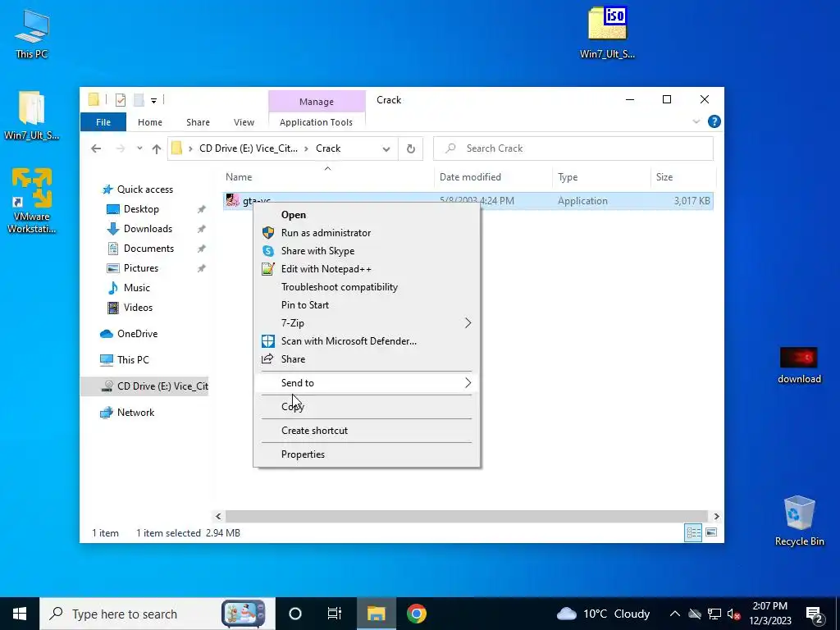Sort files by Name column header

pyautogui.click(x=328, y=177)
